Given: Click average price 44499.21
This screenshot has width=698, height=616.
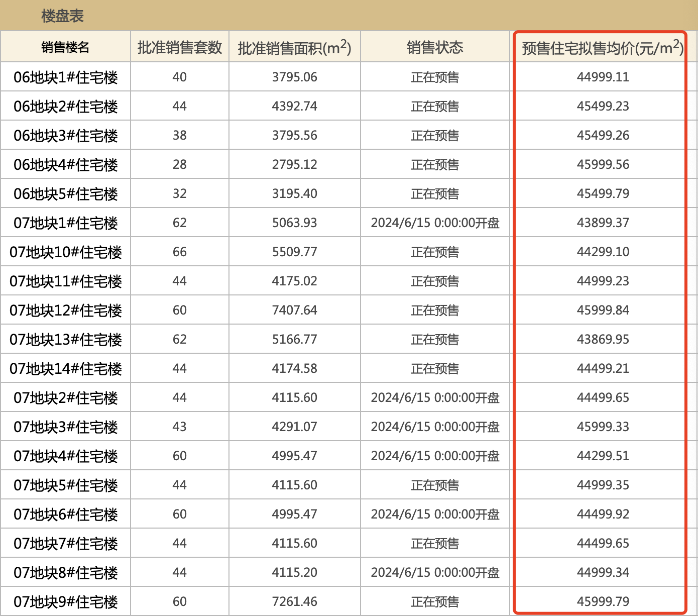Looking at the screenshot, I should (x=603, y=368).
